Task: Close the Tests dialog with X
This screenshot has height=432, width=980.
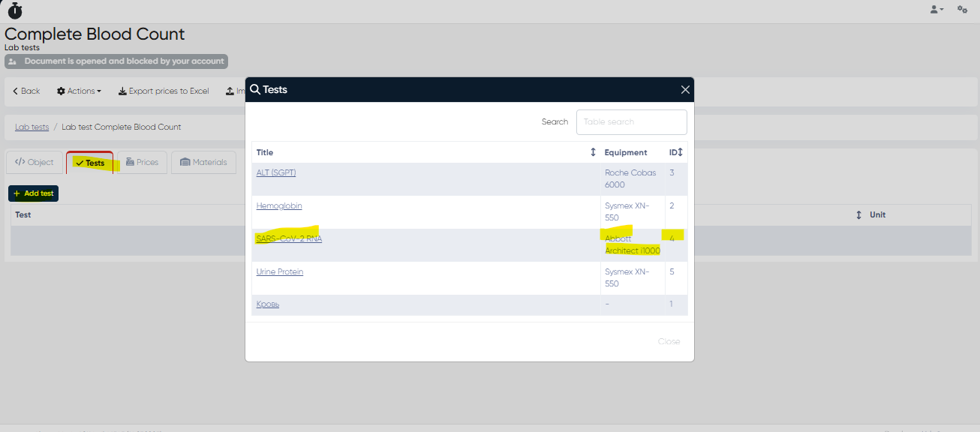Action: click(684, 89)
